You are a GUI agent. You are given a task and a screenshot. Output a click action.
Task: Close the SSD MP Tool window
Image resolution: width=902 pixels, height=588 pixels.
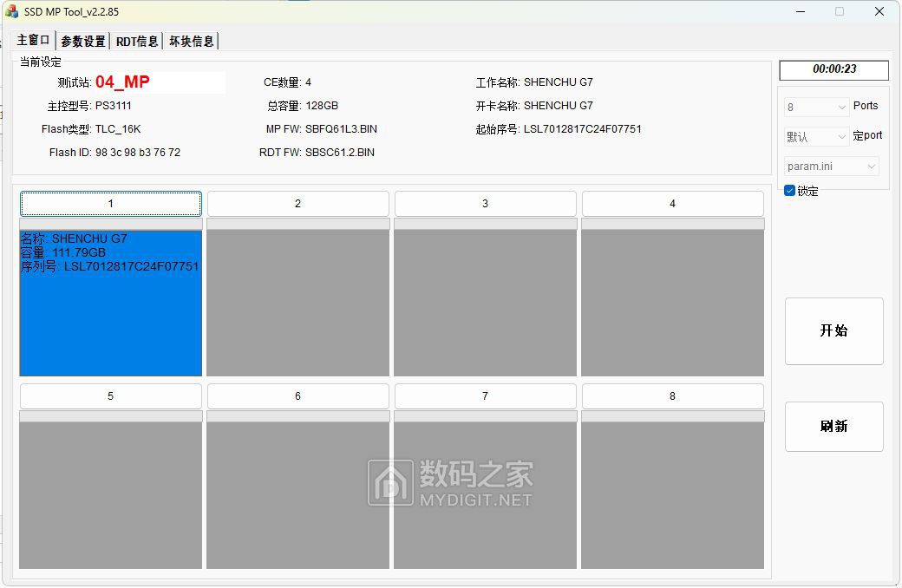click(x=879, y=11)
